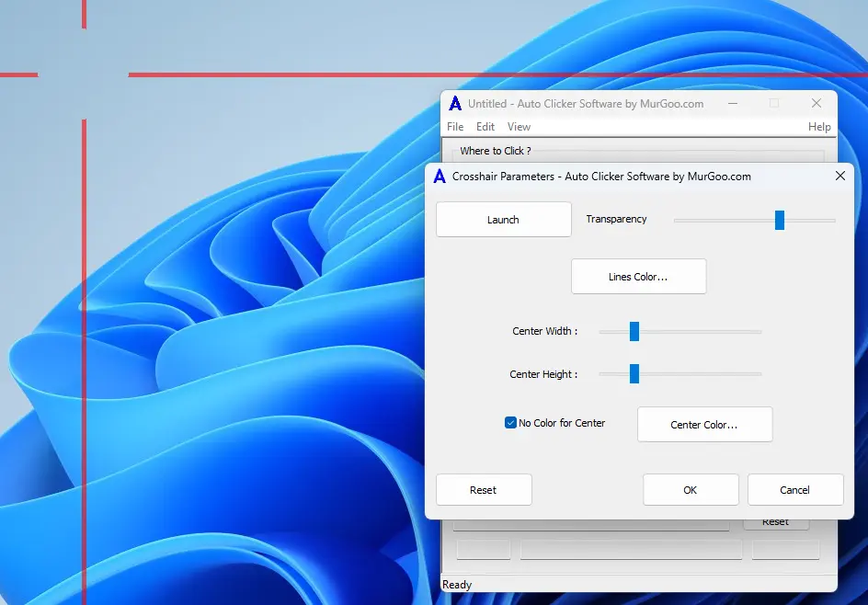This screenshot has width=868, height=605.
Task: Open the File menu
Action: (455, 127)
